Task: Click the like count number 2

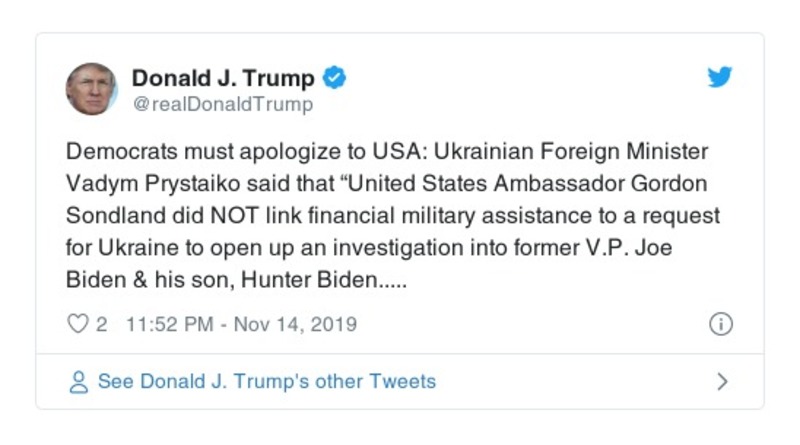Action: (102, 324)
